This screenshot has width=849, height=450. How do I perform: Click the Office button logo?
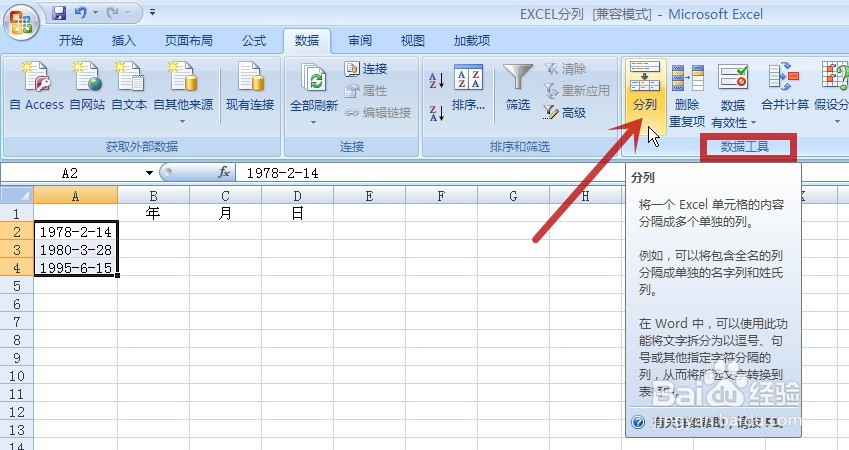[x=21, y=23]
